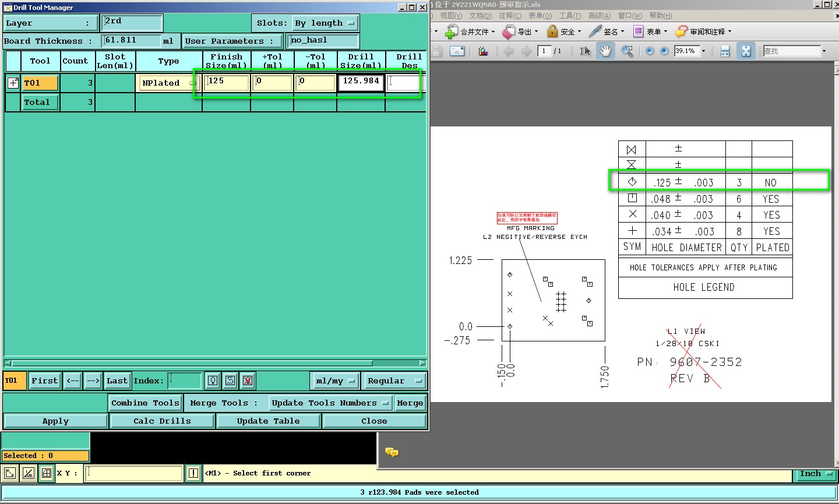839x504 pixels.
Task: Click the Sign pen icon in PDF viewer
Action: pyautogui.click(x=594, y=31)
